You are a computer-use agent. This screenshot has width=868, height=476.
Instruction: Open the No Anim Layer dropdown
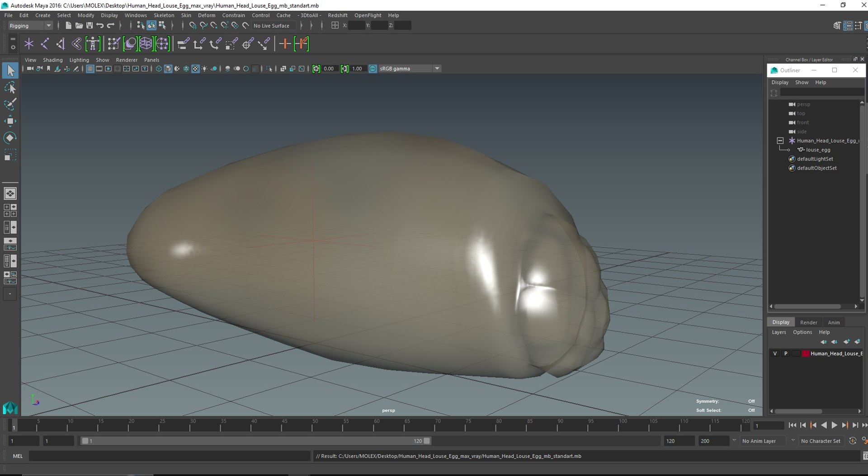click(x=763, y=441)
